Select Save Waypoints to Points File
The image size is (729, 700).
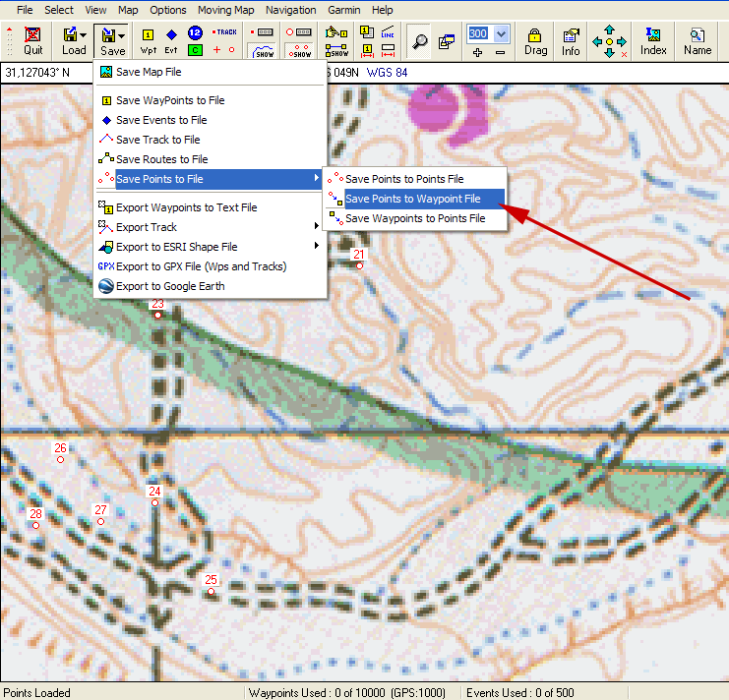coord(415,218)
